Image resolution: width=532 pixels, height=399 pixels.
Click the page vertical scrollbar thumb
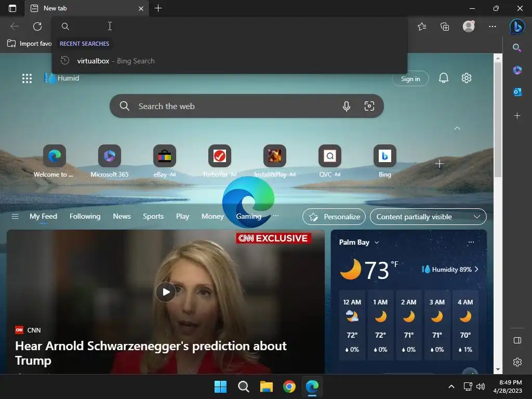click(x=498, y=119)
